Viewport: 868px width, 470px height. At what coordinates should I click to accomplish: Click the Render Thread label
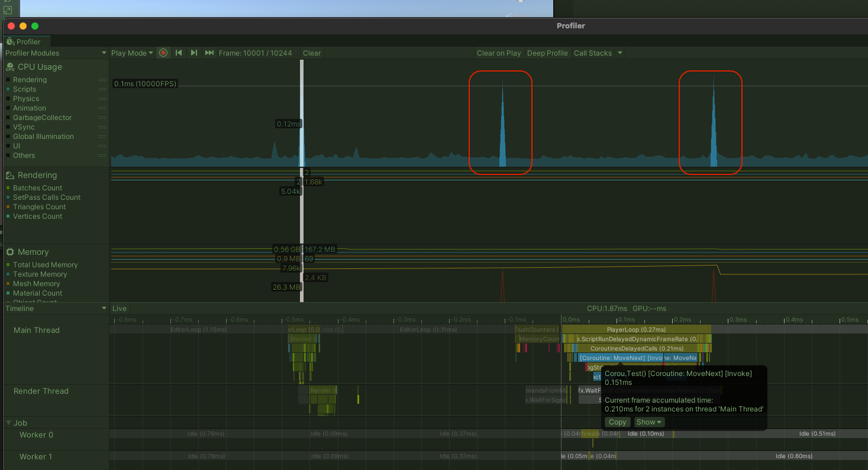click(41, 391)
